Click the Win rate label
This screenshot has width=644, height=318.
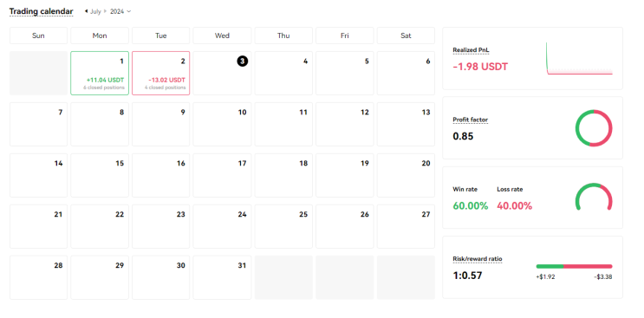coord(465,190)
